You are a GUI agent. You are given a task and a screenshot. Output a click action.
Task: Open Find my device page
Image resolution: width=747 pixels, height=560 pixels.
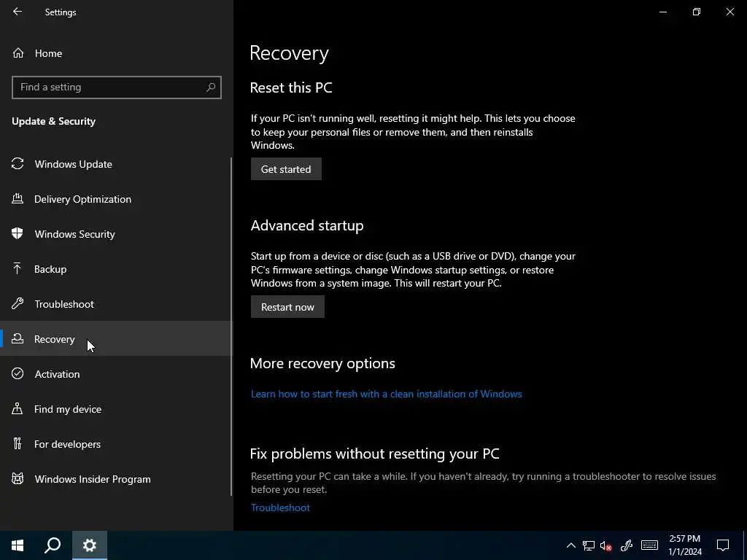(115, 408)
